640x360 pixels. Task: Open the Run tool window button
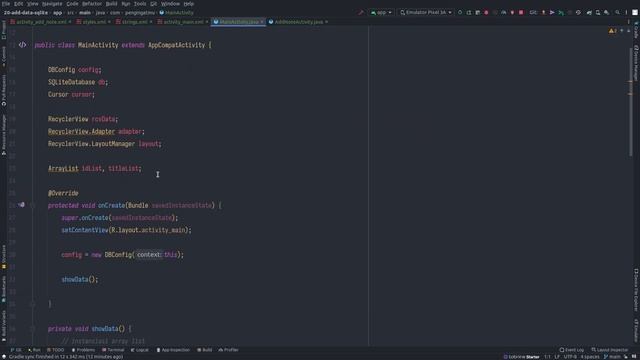[34, 350]
